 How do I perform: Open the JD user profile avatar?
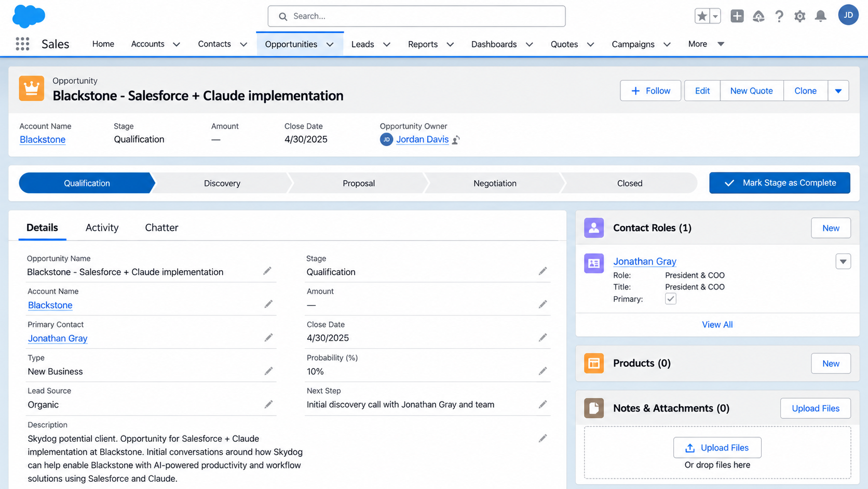coord(848,15)
